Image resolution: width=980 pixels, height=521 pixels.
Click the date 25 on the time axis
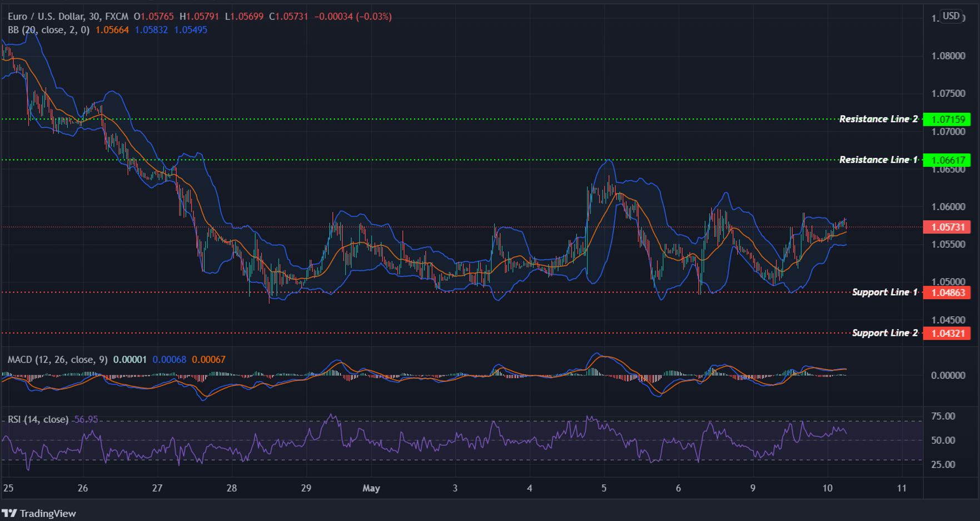pyautogui.click(x=8, y=488)
